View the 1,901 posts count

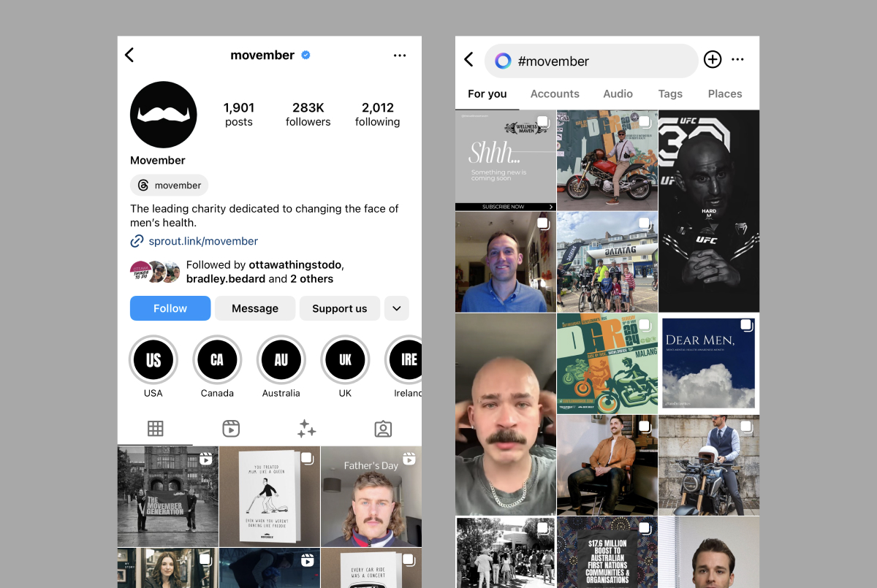coord(239,115)
